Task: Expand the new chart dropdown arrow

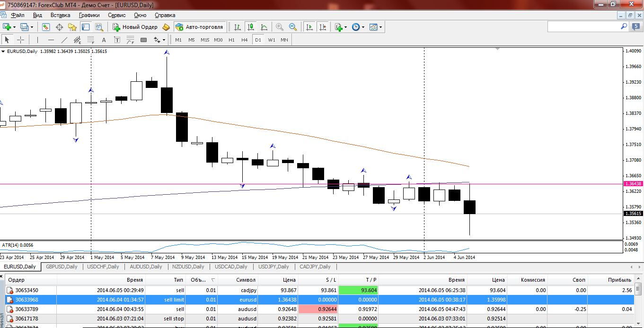Action: [x=15, y=27]
